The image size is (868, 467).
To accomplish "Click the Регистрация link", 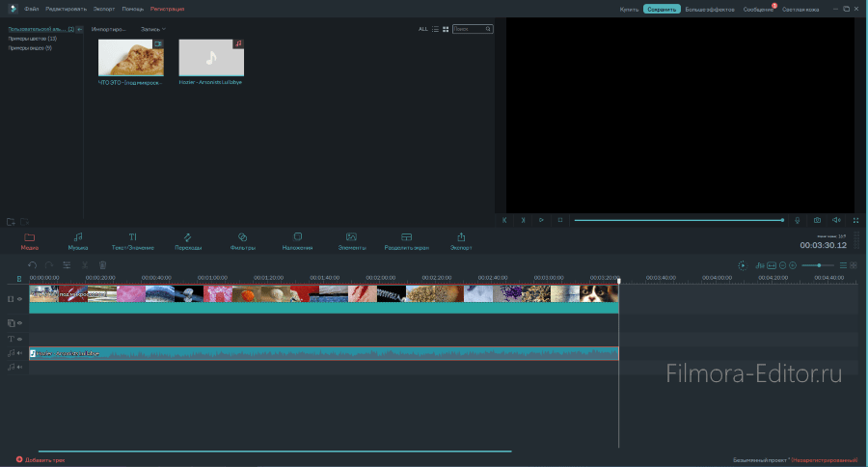I will pyautogui.click(x=167, y=8).
